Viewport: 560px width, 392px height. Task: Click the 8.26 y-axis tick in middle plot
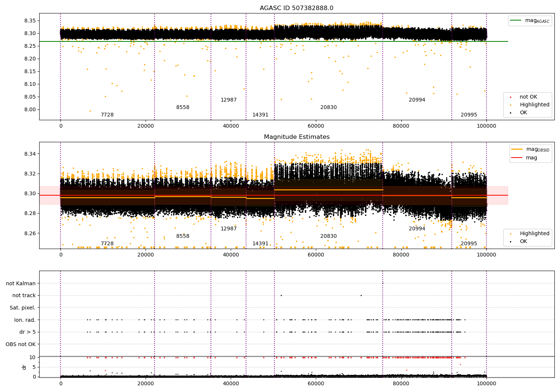point(30,234)
